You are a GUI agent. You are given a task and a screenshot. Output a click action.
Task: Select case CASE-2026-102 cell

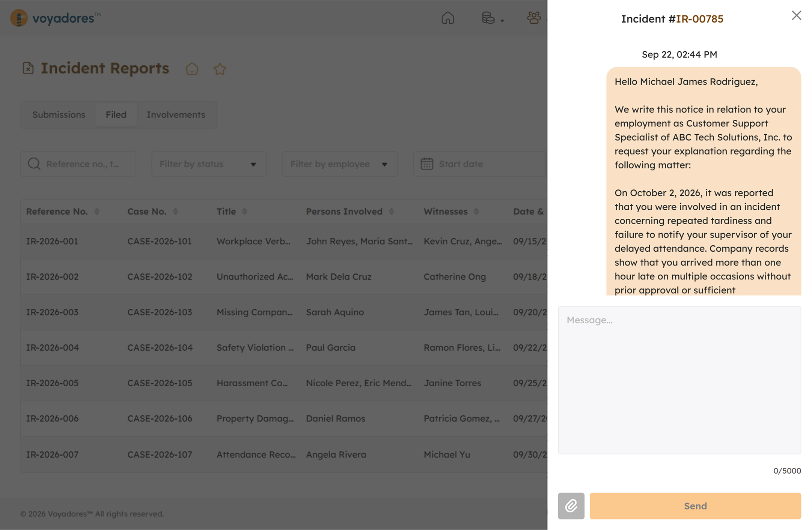(160, 277)
